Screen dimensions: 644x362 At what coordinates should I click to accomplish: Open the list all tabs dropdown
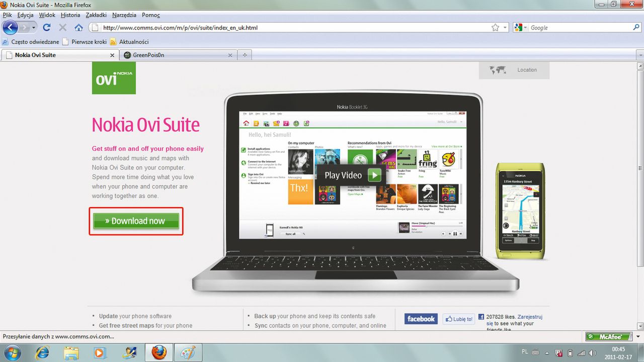click(639, 55)
